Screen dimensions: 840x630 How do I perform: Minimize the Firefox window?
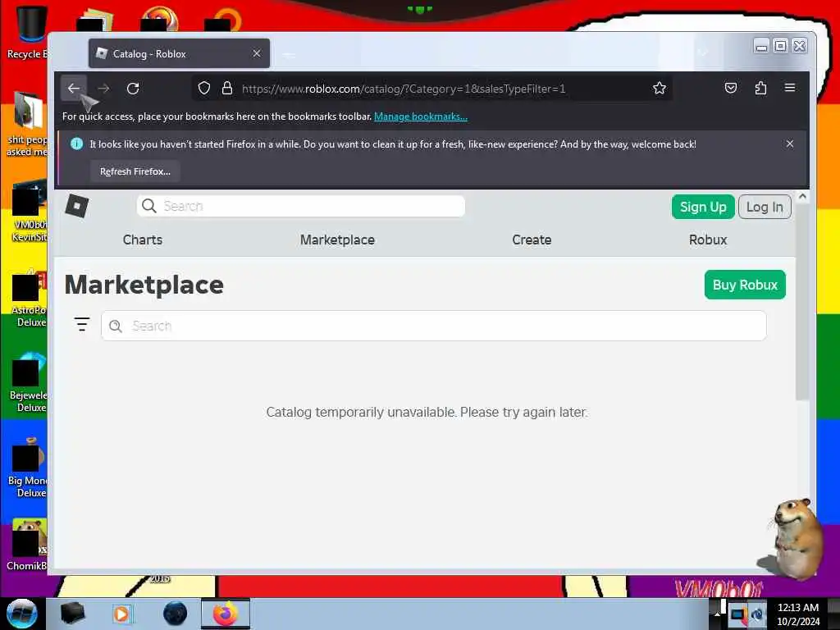point(760,46)
